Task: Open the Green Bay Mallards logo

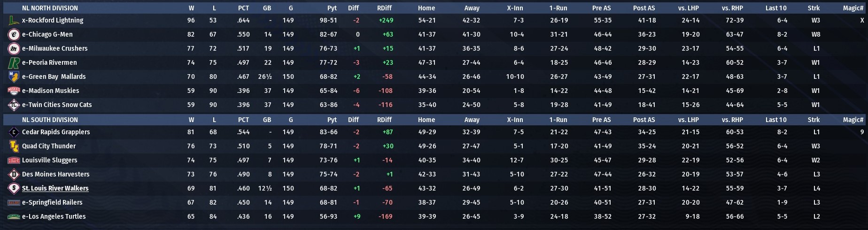Action: click(14, 77)
